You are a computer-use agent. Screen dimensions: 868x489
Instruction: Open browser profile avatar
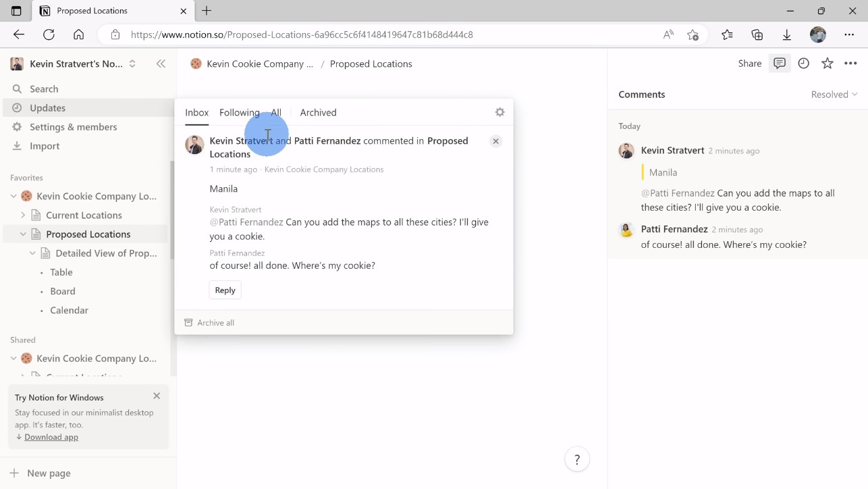[818, 34]
